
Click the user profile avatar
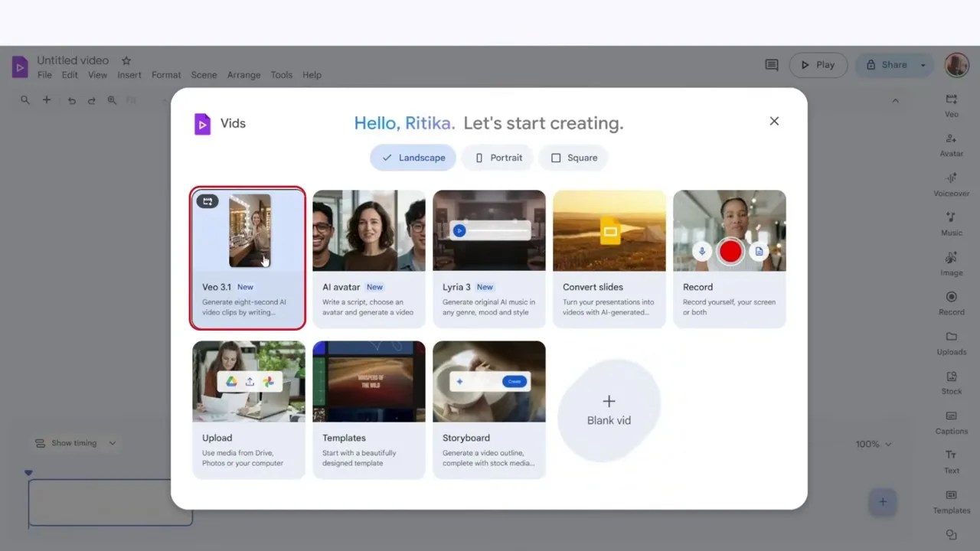pyautogui.click(x=957, y=65)
